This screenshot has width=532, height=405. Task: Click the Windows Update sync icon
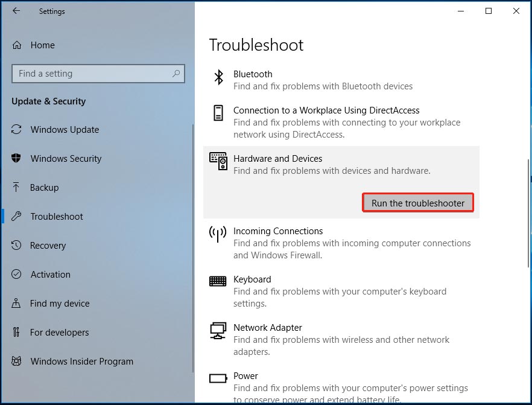coord(16,129)
